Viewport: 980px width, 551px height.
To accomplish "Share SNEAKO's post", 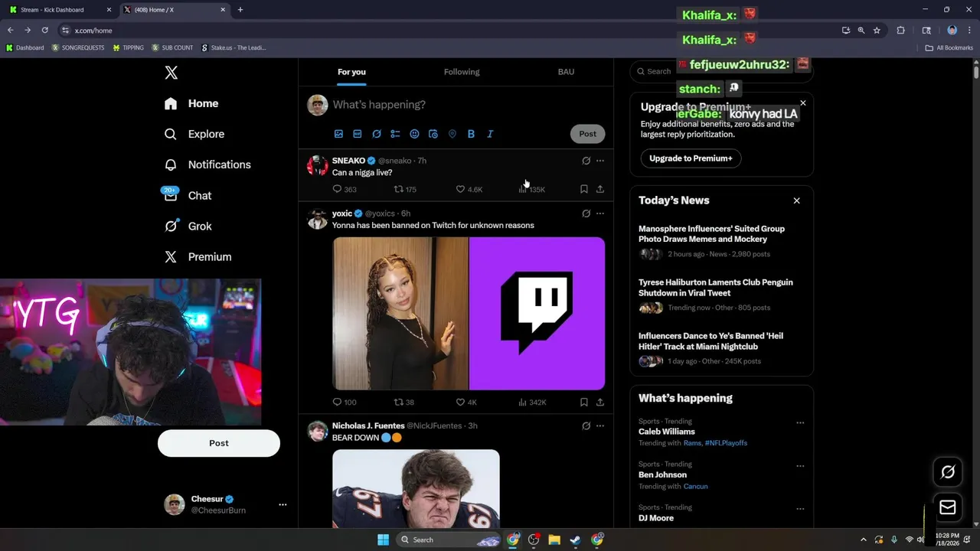I will pyautogui.click(x=600, y=189).
